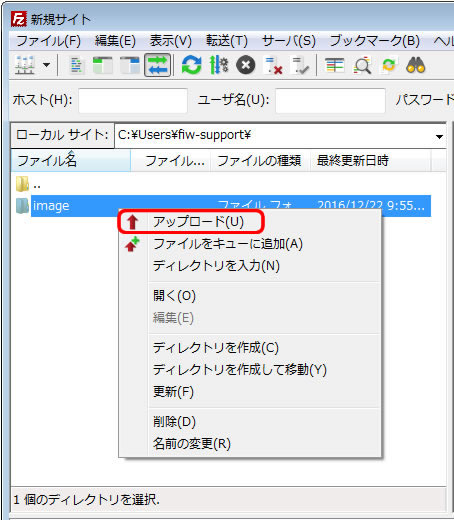Viewport: 454px width, 520px height.
Task: Open directory listing filters icon
Action: pyautogui.click(x=334, y=65)
